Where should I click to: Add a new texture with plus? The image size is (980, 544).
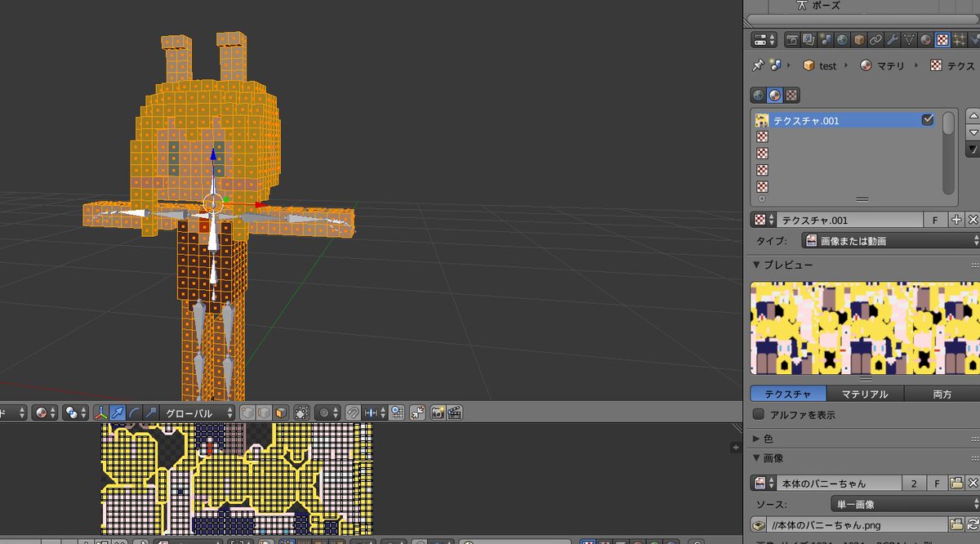tap(956, 220)
